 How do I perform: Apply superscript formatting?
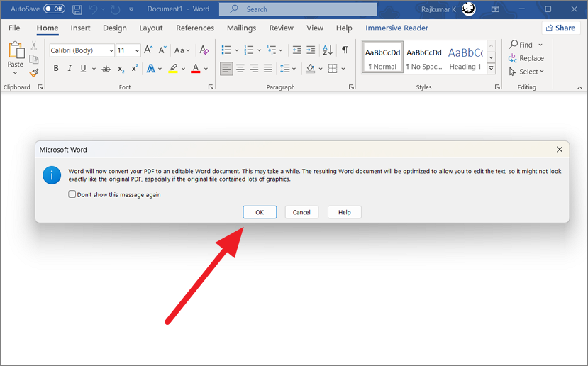[x=135, y=68]
